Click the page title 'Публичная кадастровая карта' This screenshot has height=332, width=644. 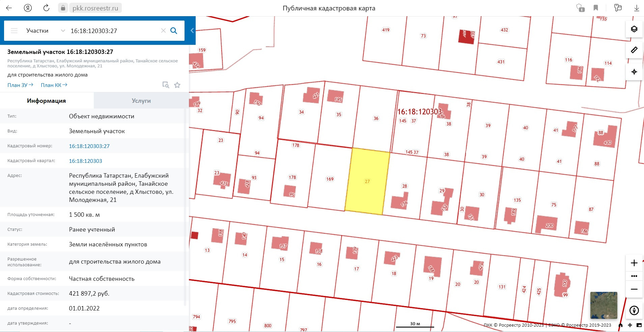(329, 8)
